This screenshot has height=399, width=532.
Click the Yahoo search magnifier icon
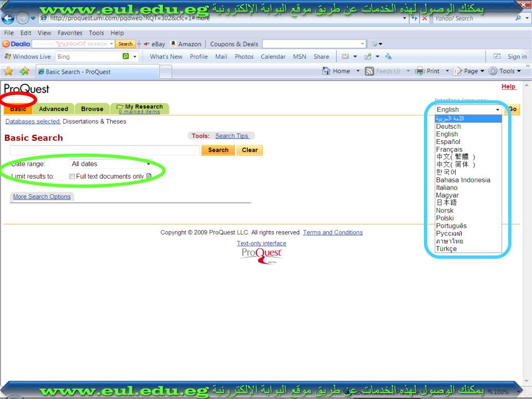(x=518, y=18)
